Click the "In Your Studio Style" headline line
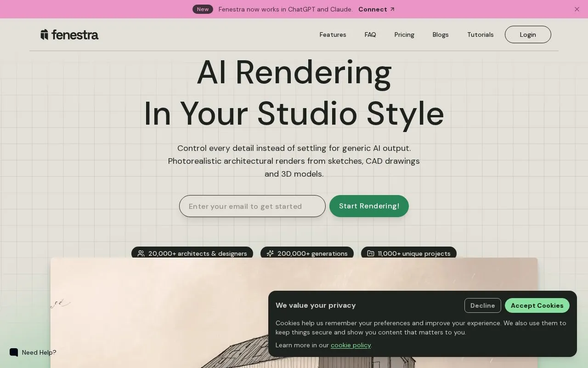The height and width of the screenshot is (368, 588). click(x=294, y=113)
